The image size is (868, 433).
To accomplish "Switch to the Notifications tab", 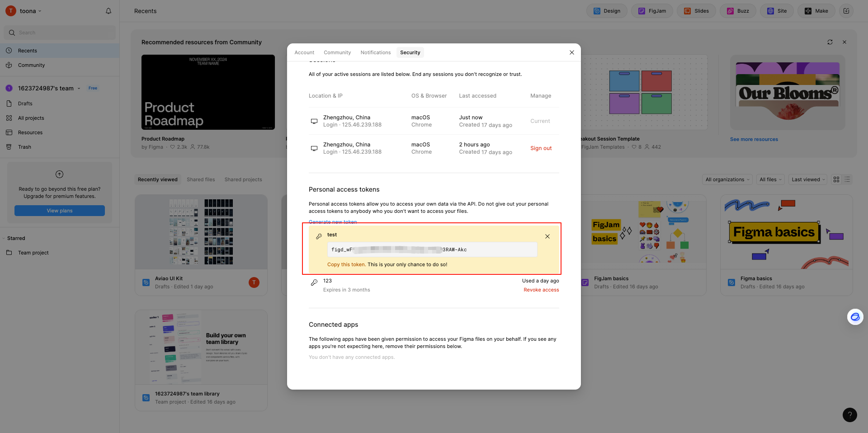I will coord(375,52).
